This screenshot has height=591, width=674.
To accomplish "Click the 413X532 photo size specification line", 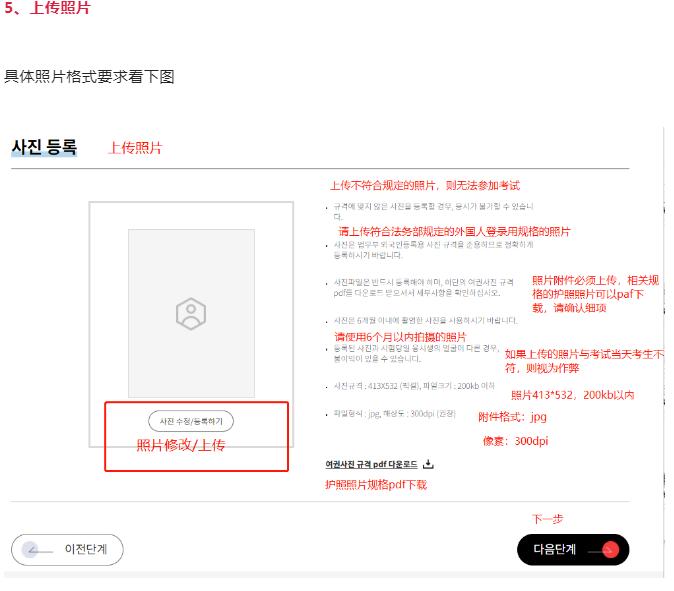I will point(414,386).
